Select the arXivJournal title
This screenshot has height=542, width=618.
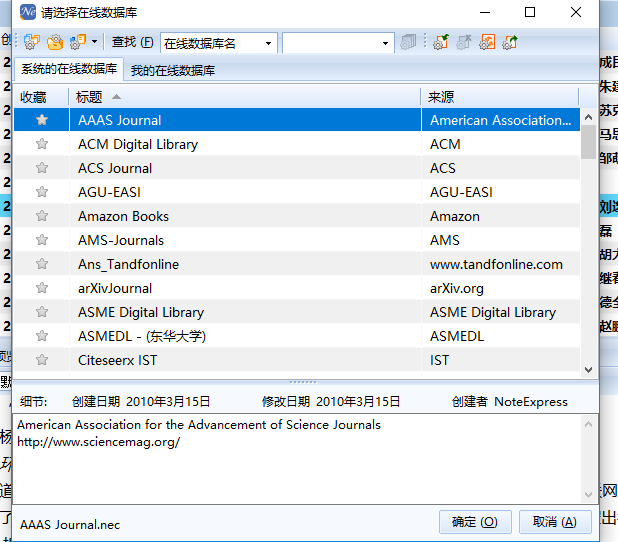click(x=115, y=289)
